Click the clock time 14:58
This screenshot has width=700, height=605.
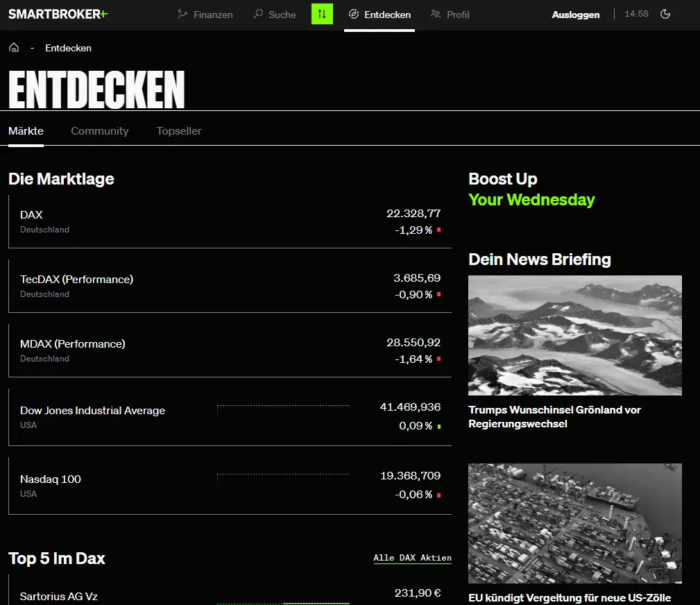(636, 14)
